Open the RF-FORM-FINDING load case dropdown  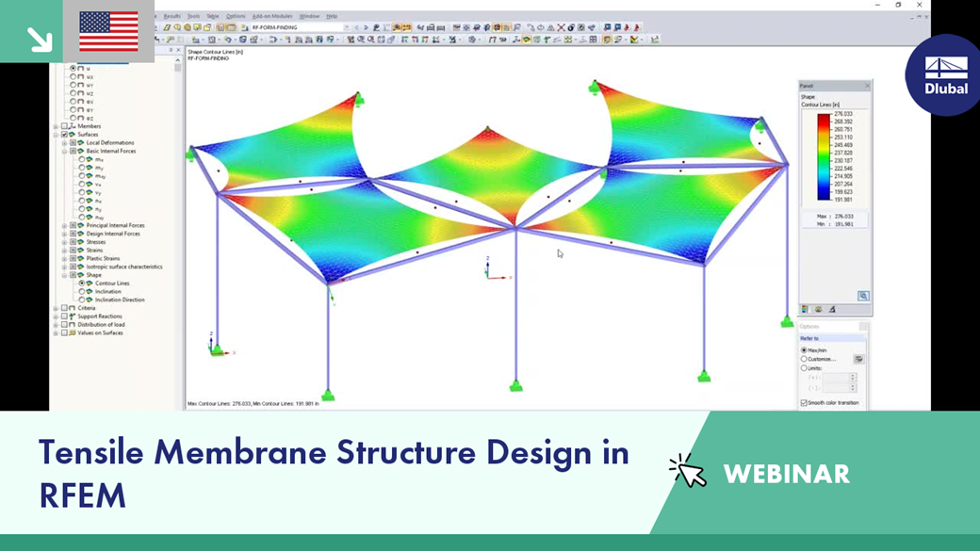(347, 27)
